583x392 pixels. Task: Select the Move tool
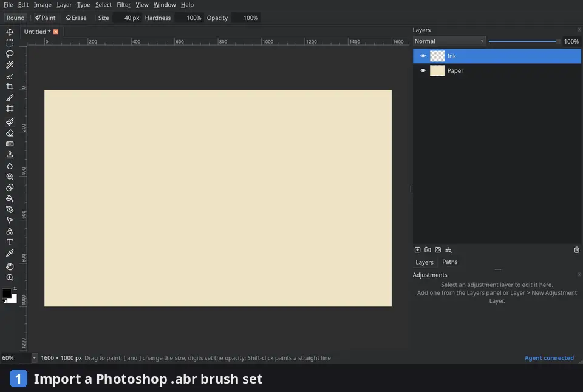[10, 32]
